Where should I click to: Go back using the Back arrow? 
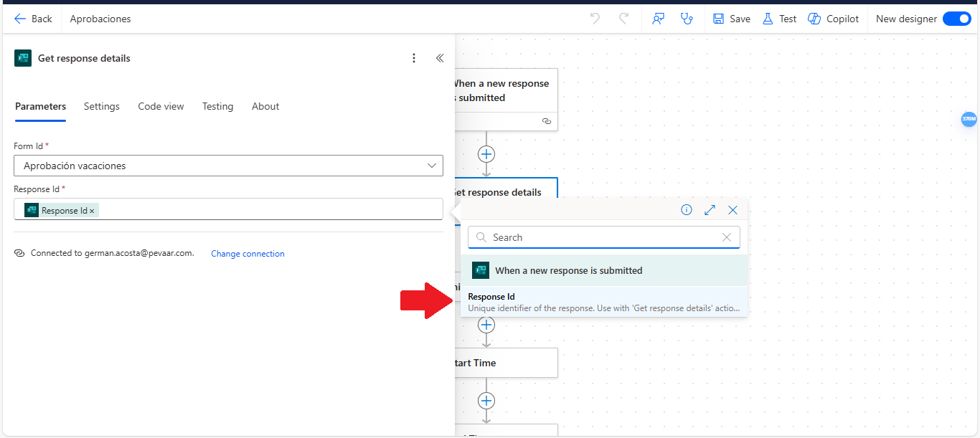(33, 19)
